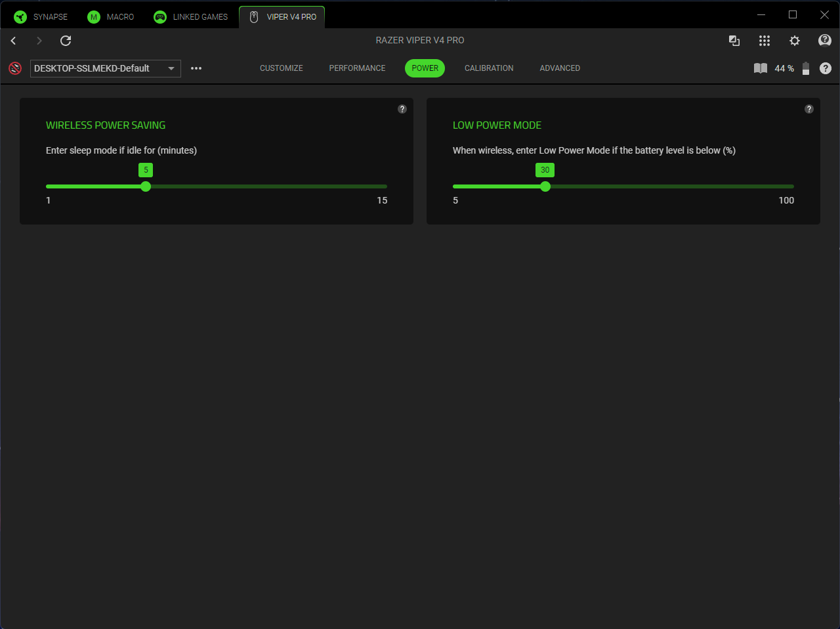840x629 pixels.
Task: Click the low power value label 30
Action: pos(545,170)
